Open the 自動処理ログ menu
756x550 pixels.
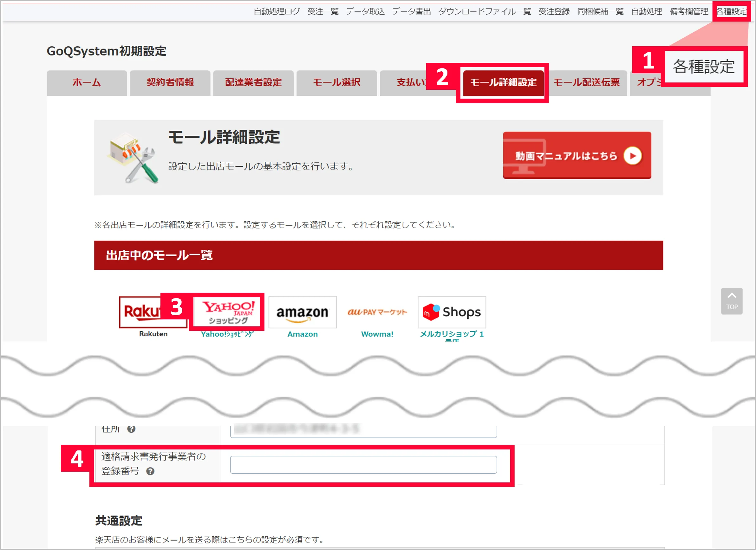(277, 12)
